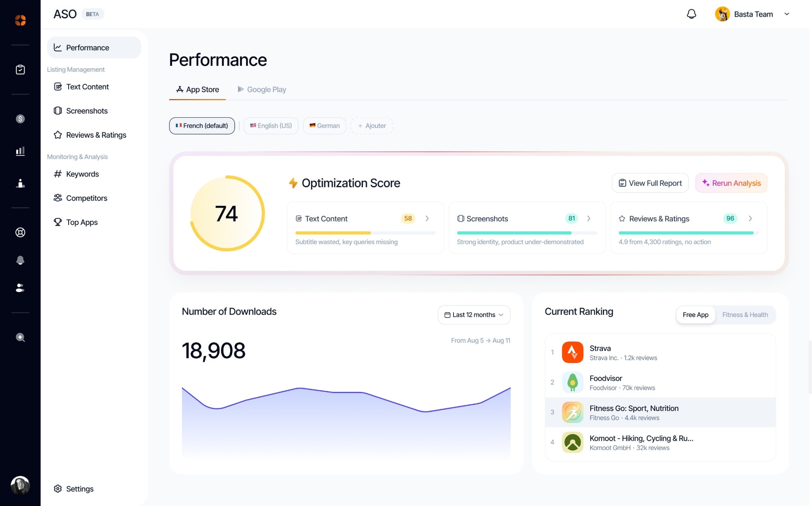812x506 pixels.
Task: Open notifications bell in the top bar
Action: (x=691, y=14)
